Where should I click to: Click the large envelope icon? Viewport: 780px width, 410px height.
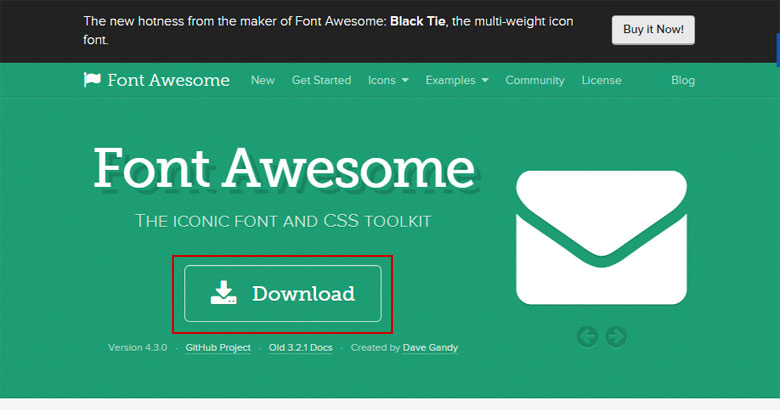601,237
